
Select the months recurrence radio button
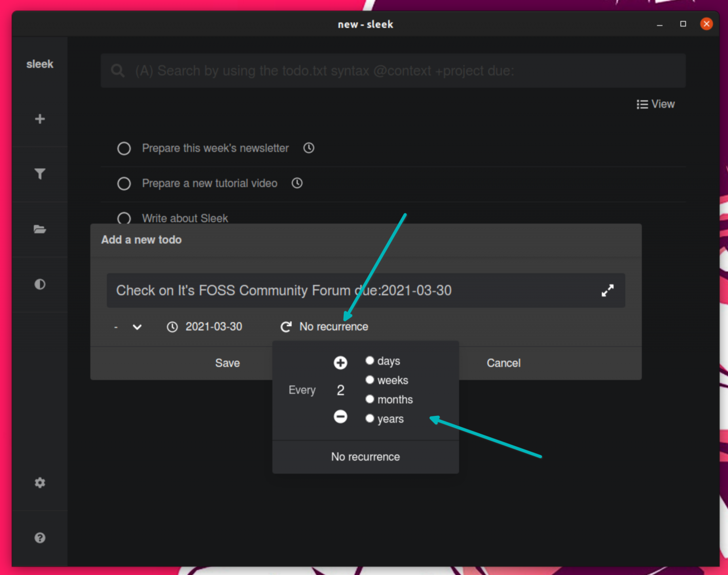point(370,399)
